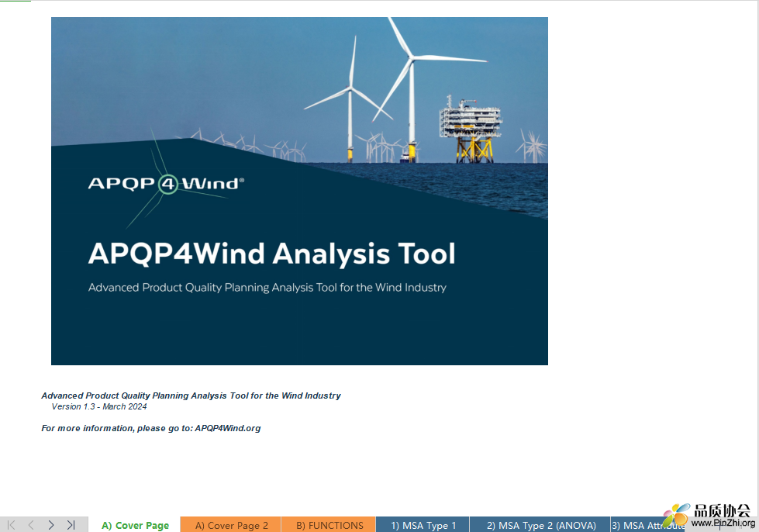
Task: Open the B) FUNCTIONS sheet tab
Action: tap(329, 525)
